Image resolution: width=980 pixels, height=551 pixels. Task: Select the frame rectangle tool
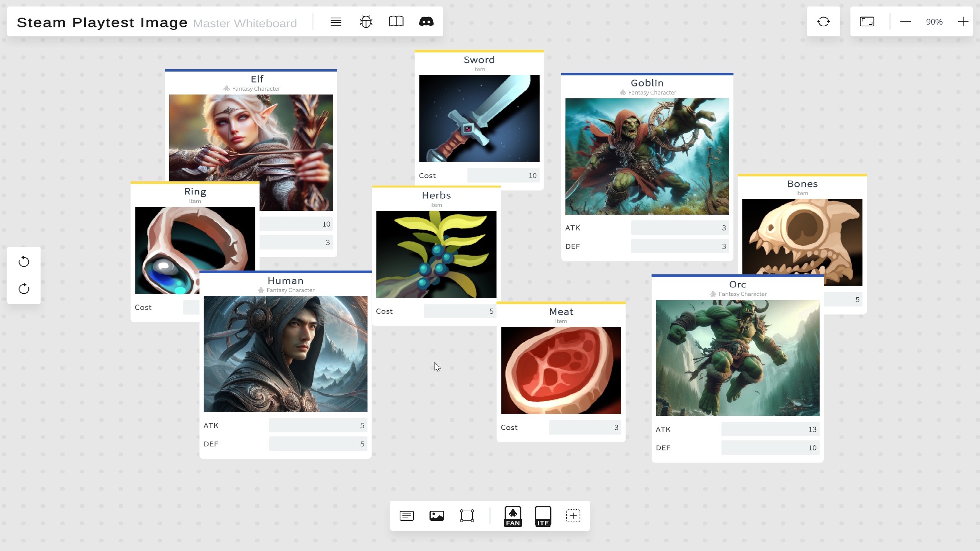[x=467, y=516]
